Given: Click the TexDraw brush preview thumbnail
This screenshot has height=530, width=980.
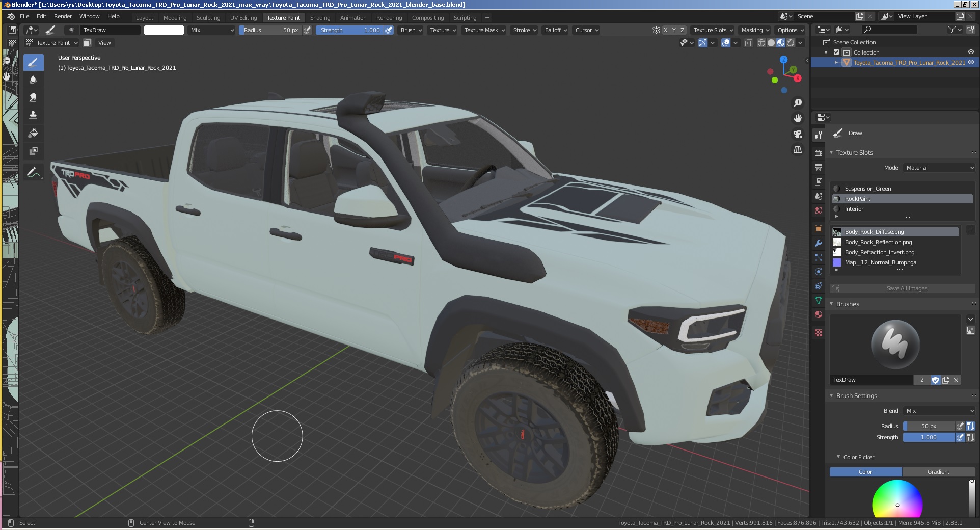Looking at the screenshot, I should pos(895,345).
